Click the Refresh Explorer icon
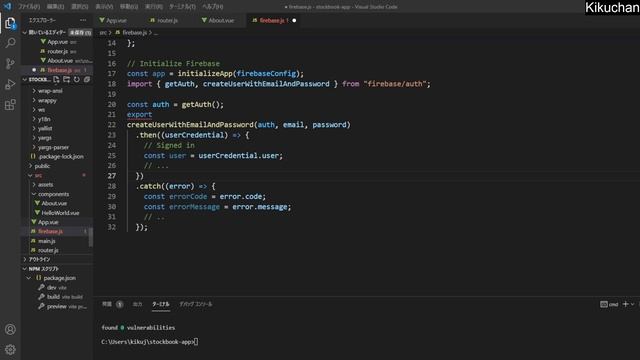The height and width of the screenshot is (360, 640). point(77,80)
